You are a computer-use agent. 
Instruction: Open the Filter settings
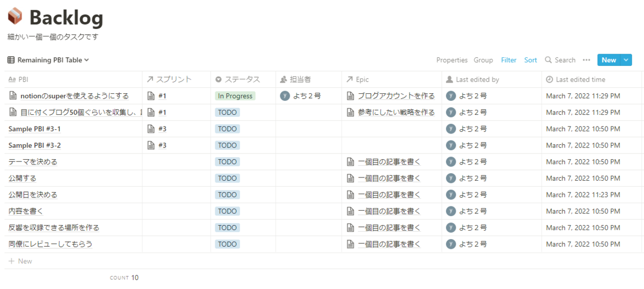pos(509,60)
